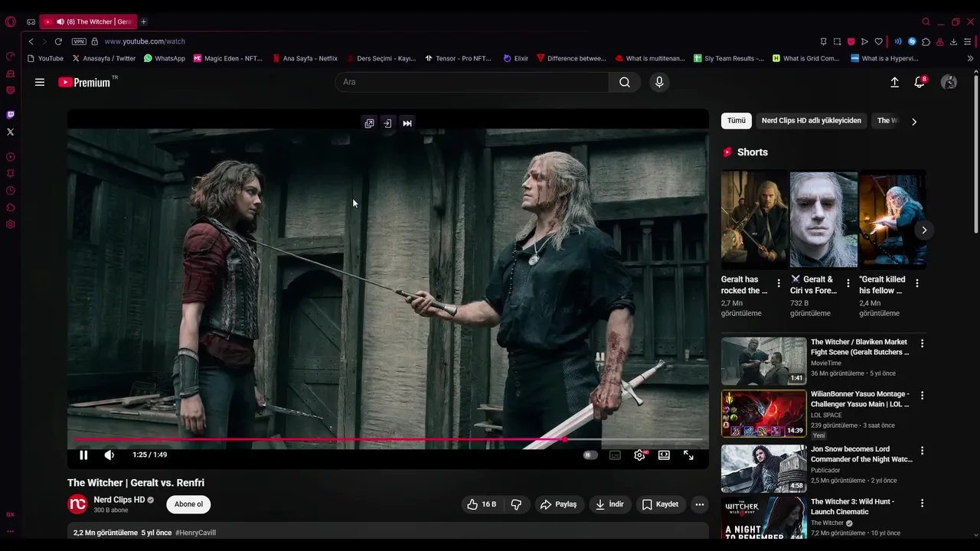Open 'Geralt & Ciri vs Fore...' short
980x551 pixels.
(823, 219)
